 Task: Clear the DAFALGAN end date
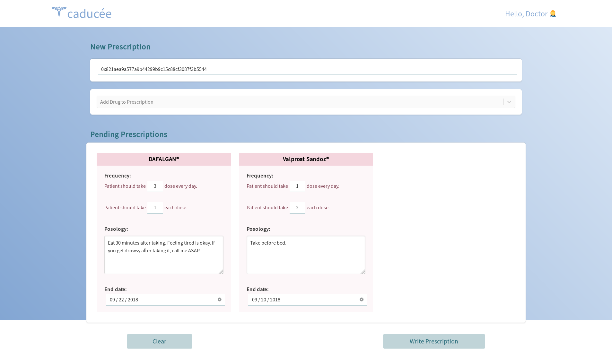220,299
